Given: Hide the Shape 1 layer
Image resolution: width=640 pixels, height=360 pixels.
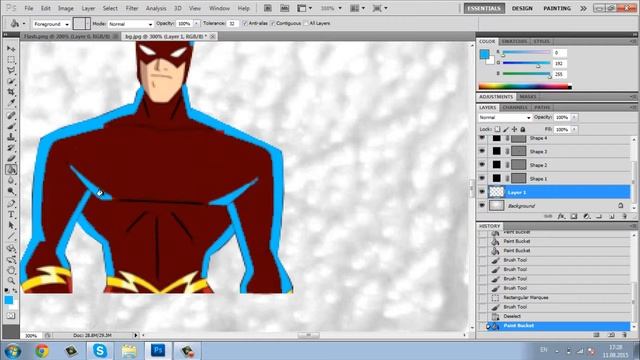Looking at the screenshot, I should coord(482,178).
